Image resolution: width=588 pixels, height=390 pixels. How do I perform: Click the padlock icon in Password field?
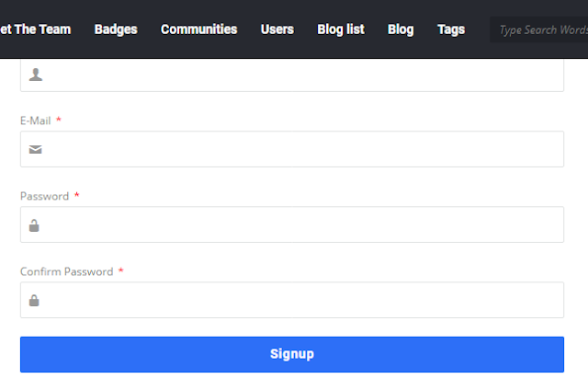pyautogui.click(x=34, y=225)
